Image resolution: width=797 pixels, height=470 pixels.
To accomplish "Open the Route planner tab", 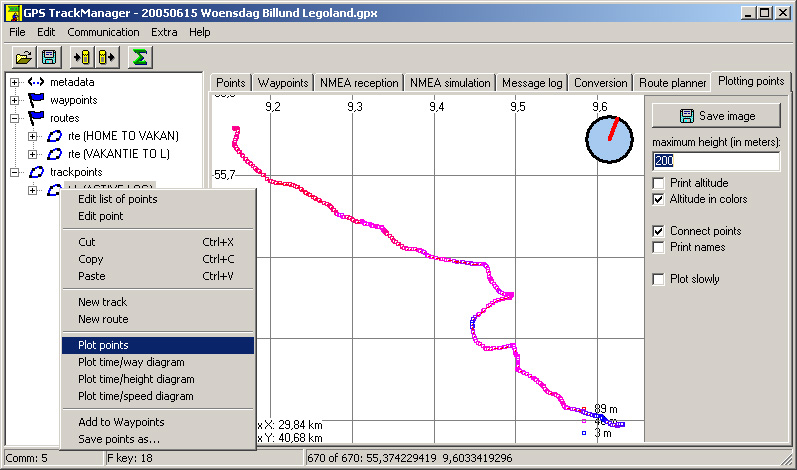I will coord(672,83).
